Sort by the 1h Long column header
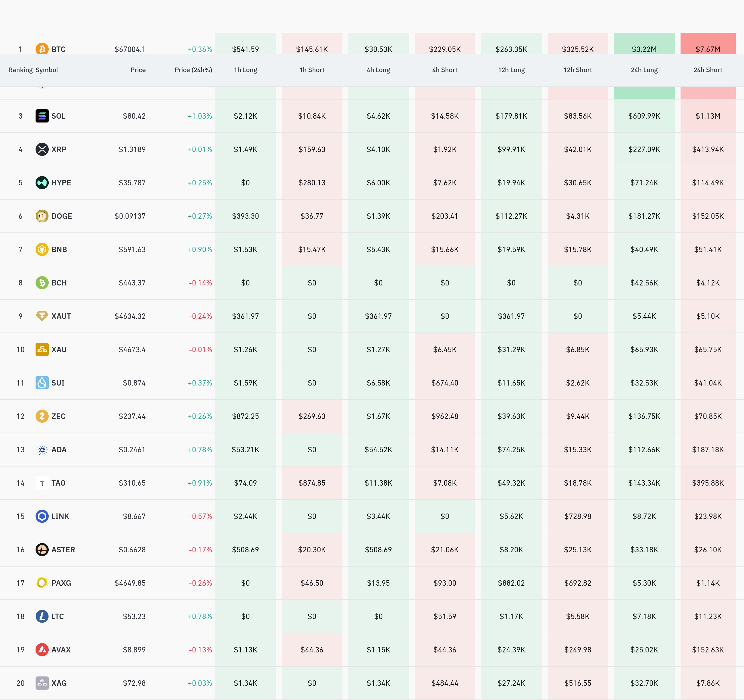744x700 pixels. click(x=246, y=70)
